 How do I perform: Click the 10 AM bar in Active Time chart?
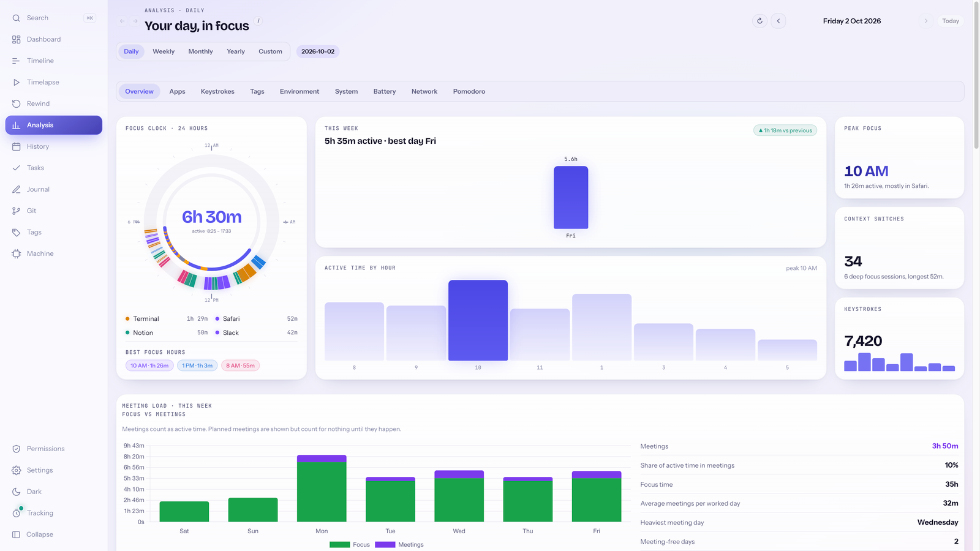(478, 320)
